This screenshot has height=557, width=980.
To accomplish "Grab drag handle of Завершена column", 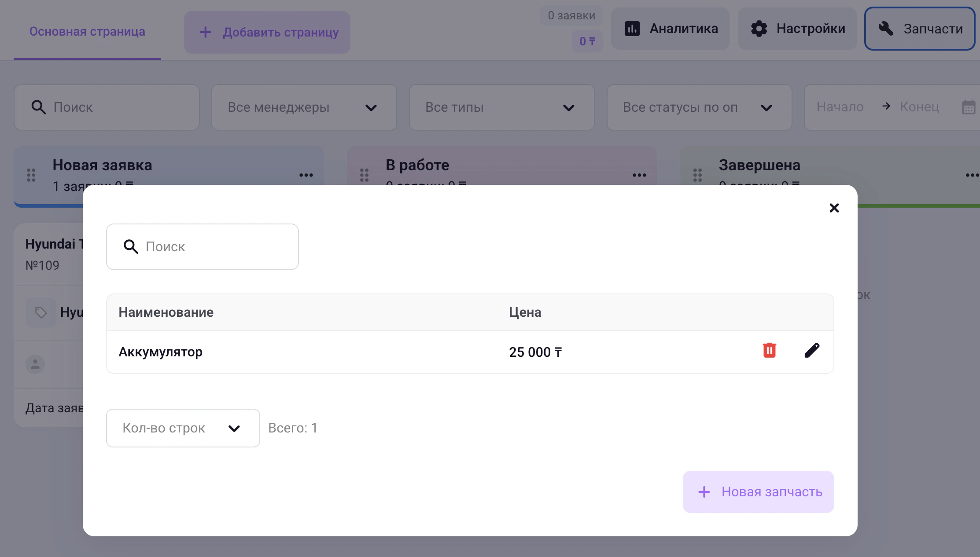I will (697, 175).
